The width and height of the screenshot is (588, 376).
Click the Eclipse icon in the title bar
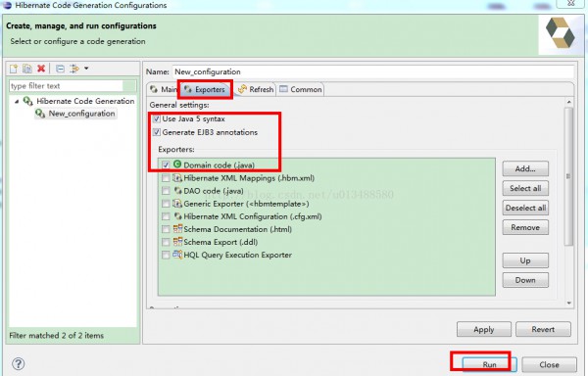tap(7, 5)
